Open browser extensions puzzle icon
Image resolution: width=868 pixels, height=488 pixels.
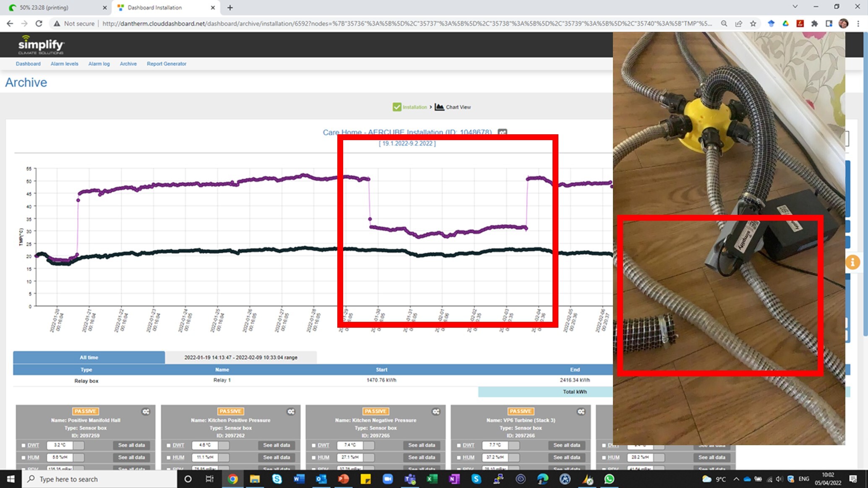814,23
